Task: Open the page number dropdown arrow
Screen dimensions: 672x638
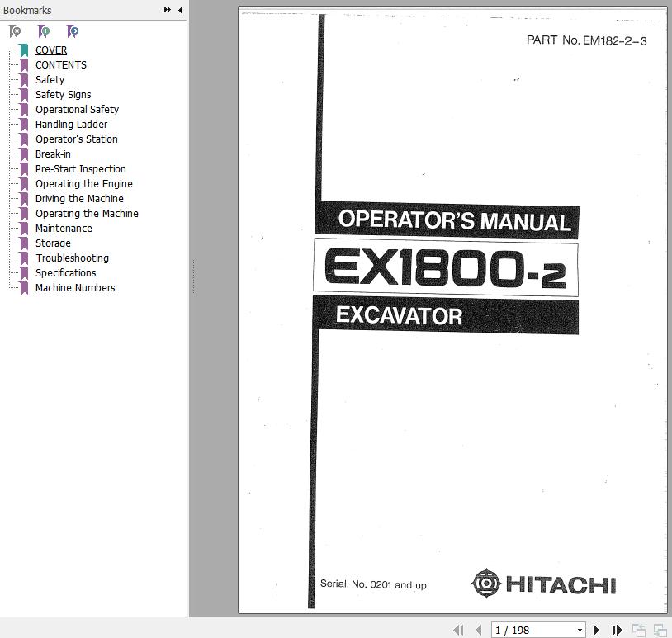Action: click(580, 630)
